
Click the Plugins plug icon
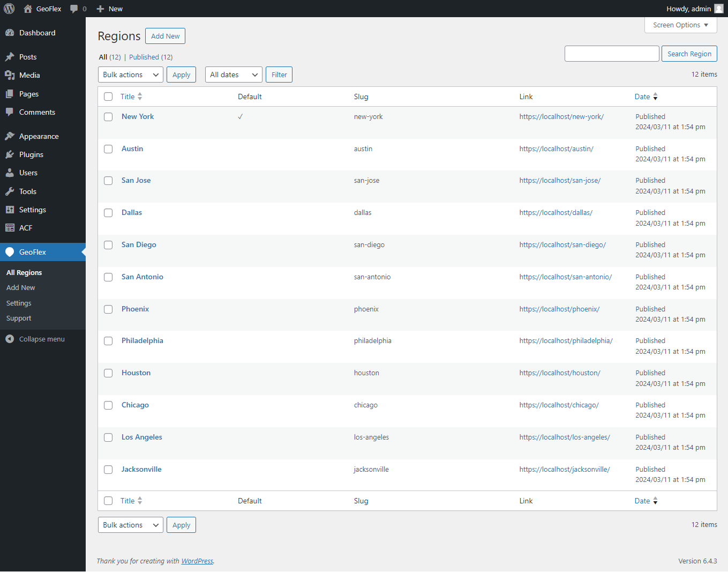pyautogui.click(x=10, y=154)
